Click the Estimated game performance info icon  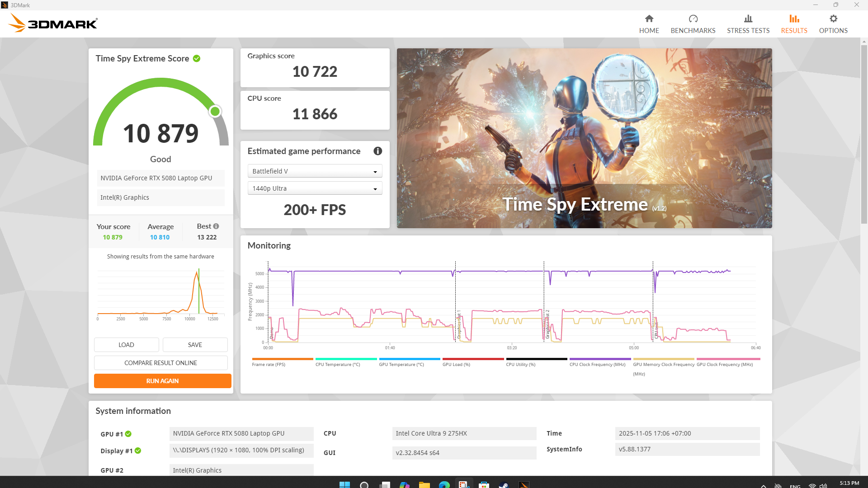[x=377, y=151]
